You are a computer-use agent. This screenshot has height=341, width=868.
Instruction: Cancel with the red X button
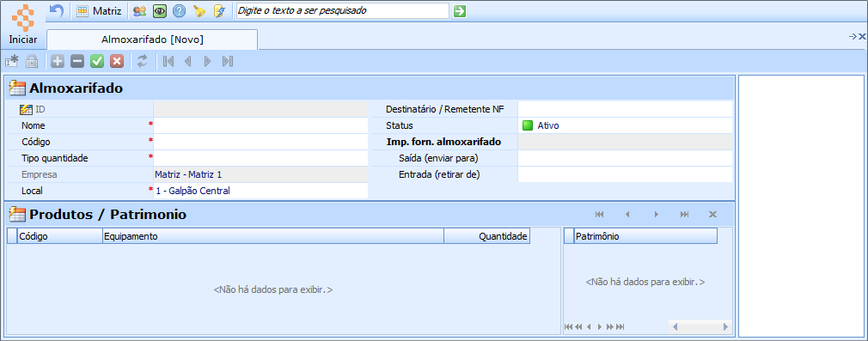point(117,62)
